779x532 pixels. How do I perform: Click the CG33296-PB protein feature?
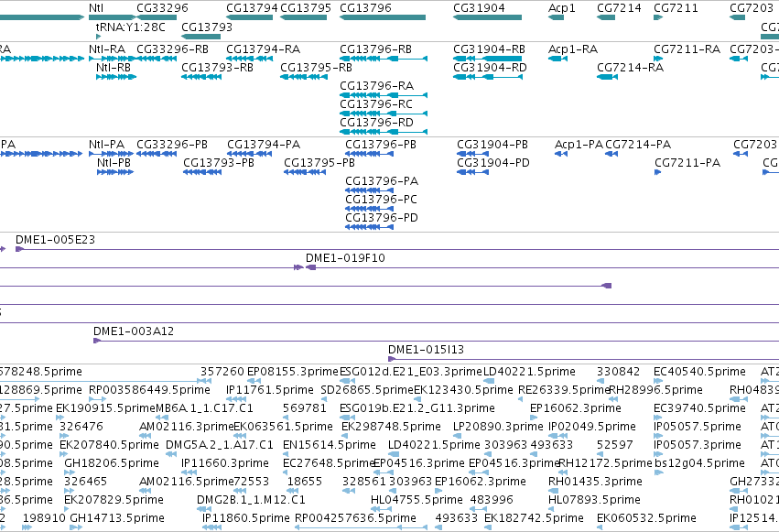tap(157, 154)
